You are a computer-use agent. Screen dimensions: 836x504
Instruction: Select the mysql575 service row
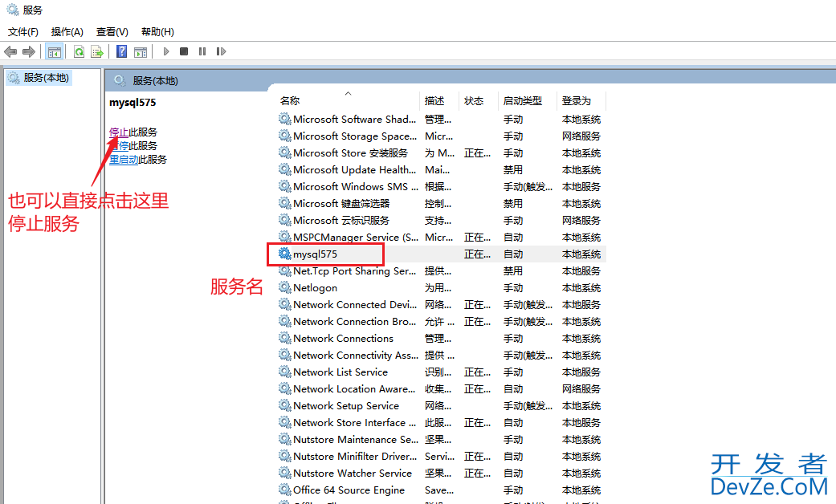click(442, 254)
